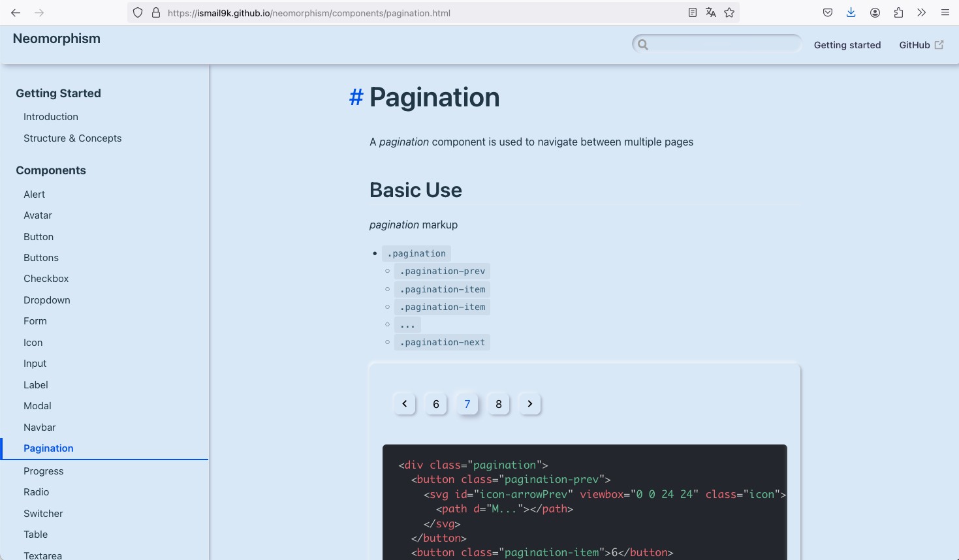Open Structure & Concepts in sidebar
This screenshot has width=959, height=560.
coord(72,138)
